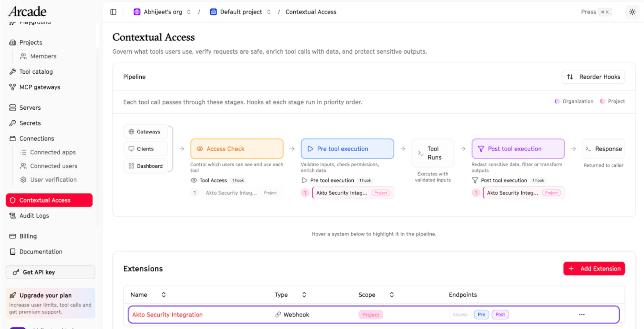Sort extensions by Name column
Image resolution: width=644 pixels, height=329 pixels.
(x=164, y=295)
